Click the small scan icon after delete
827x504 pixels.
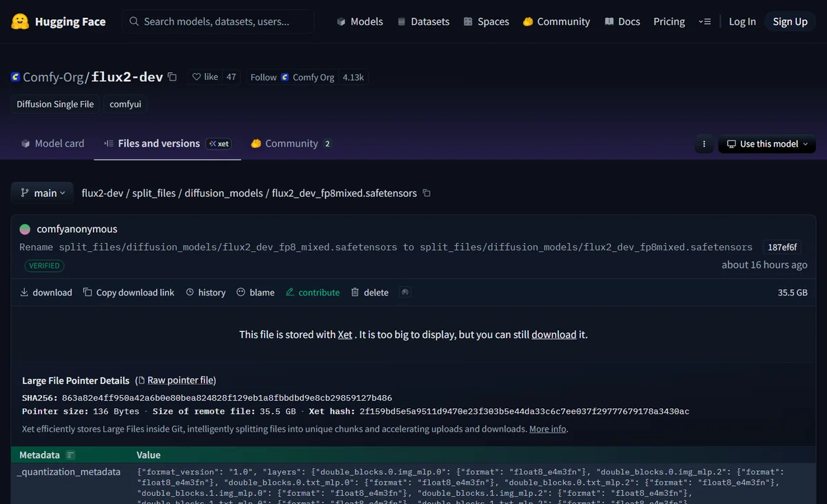point(405,292)
